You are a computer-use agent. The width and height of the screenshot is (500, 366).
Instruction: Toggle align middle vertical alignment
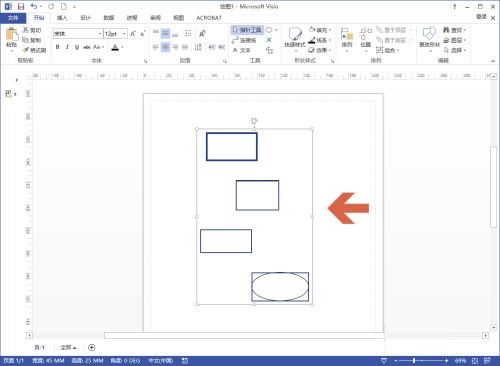165,33
